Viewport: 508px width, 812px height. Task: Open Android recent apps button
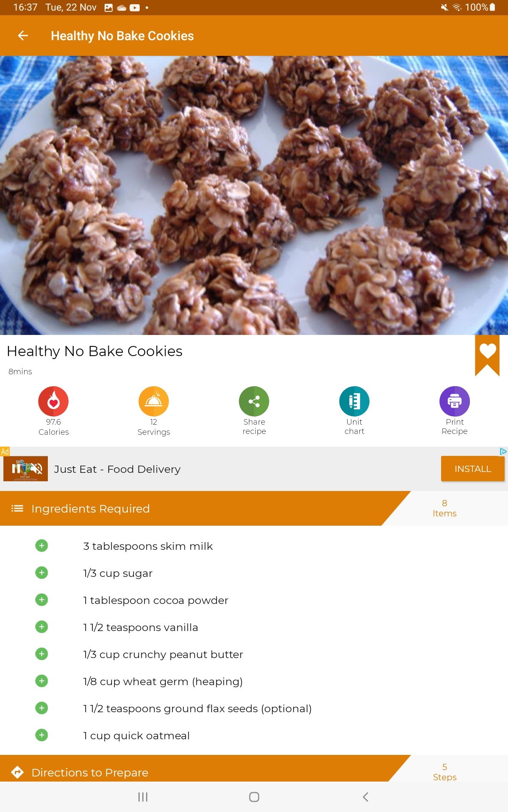(143, 797)
